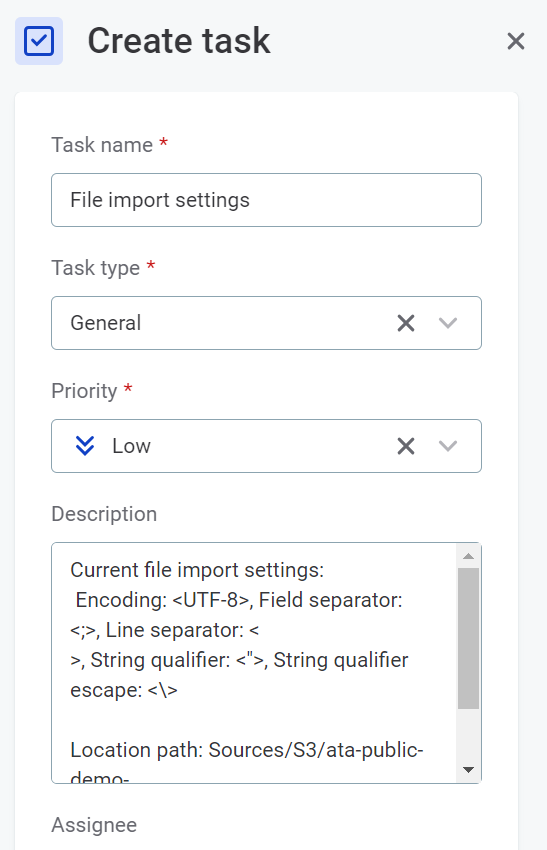
Task: Clear the General task type selection
Action: [406, 323]
